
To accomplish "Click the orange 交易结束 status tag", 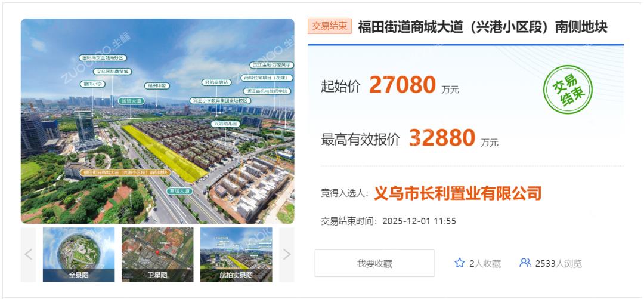I will 329,26.
